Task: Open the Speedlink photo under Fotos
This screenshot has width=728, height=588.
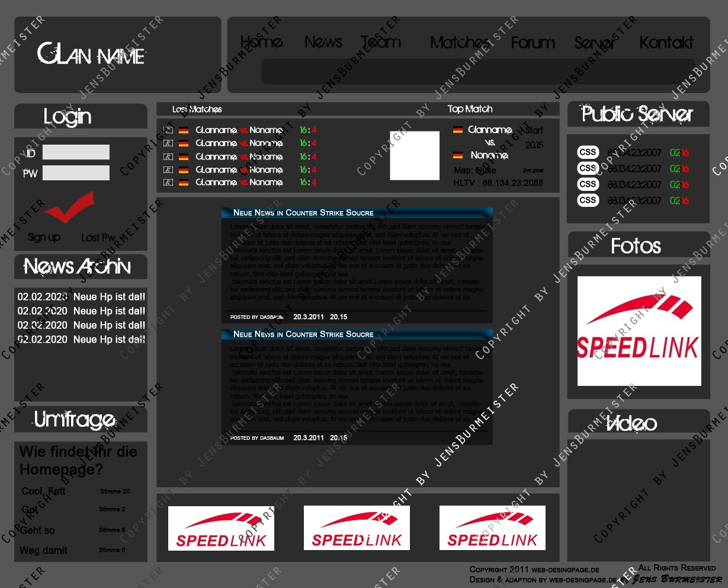Action: [x=639, y=331]
